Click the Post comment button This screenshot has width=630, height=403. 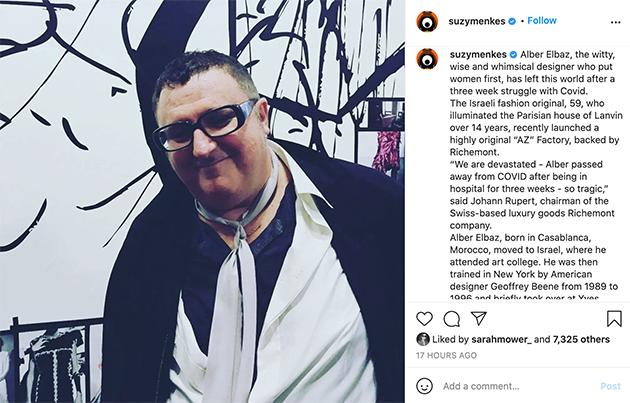coord(610,386)
